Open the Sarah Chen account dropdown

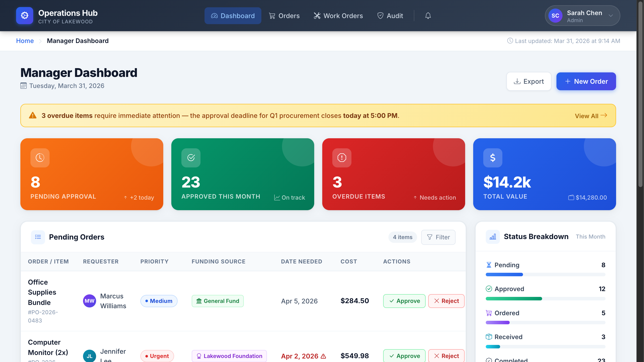(x=582, y=16)
